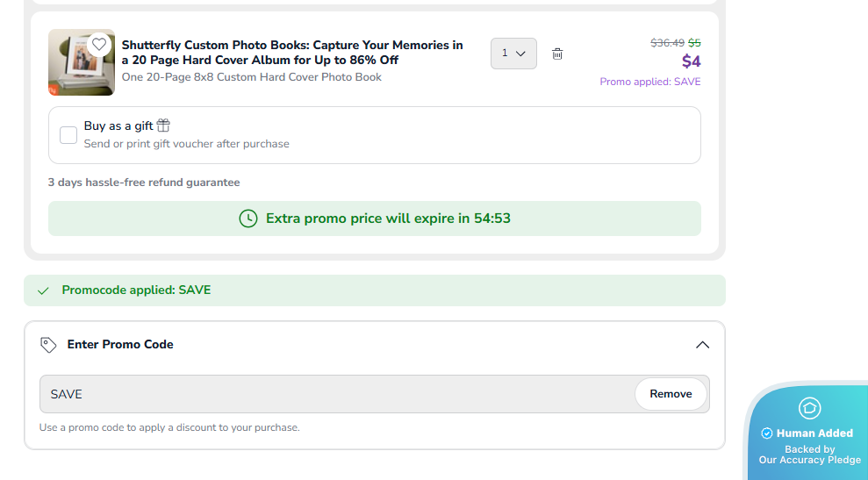Click the green checkmark beside Promocode applied
The width and height of the screenshot is (868, 480).
click(x=43, y=290)
